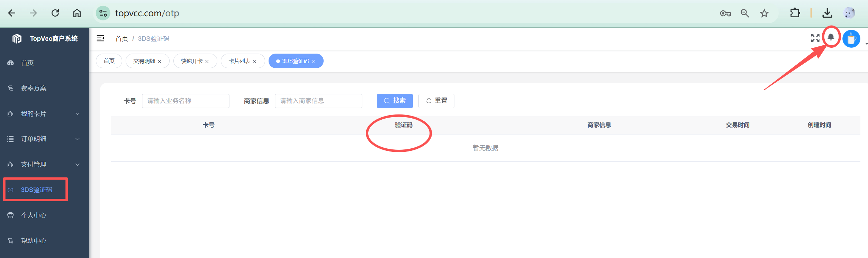868x258 pixels.
Task: Bookmark this page with star icon
Action: (764, 13)
